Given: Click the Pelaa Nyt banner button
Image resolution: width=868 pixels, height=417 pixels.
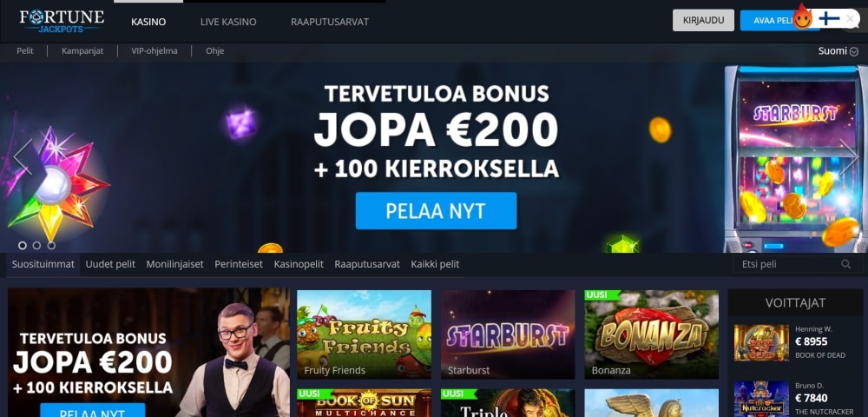Looking at the screenshot, I should pos(437,210).
